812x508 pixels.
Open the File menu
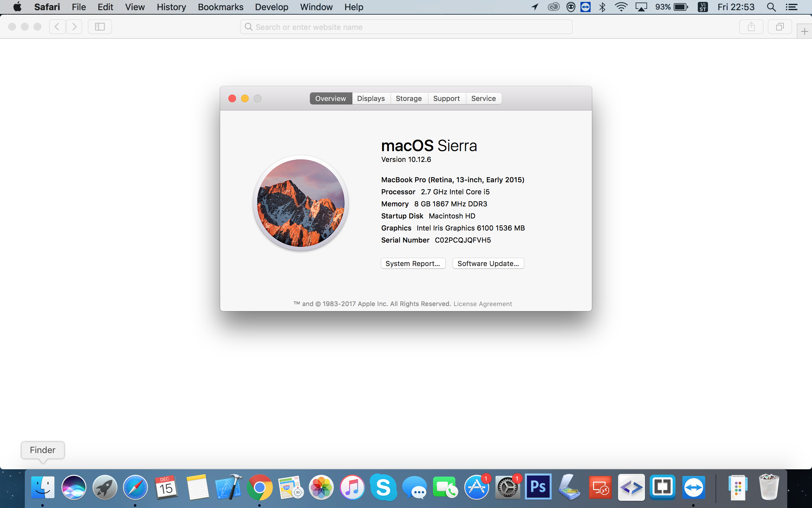coord(79,7)
